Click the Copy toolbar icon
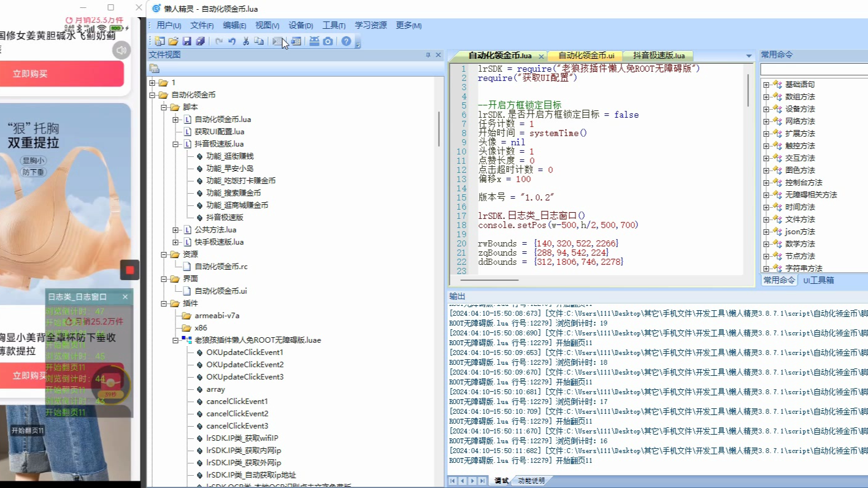Image resolution: width=868 pixels, height=488 pixels. coord(259,41)
